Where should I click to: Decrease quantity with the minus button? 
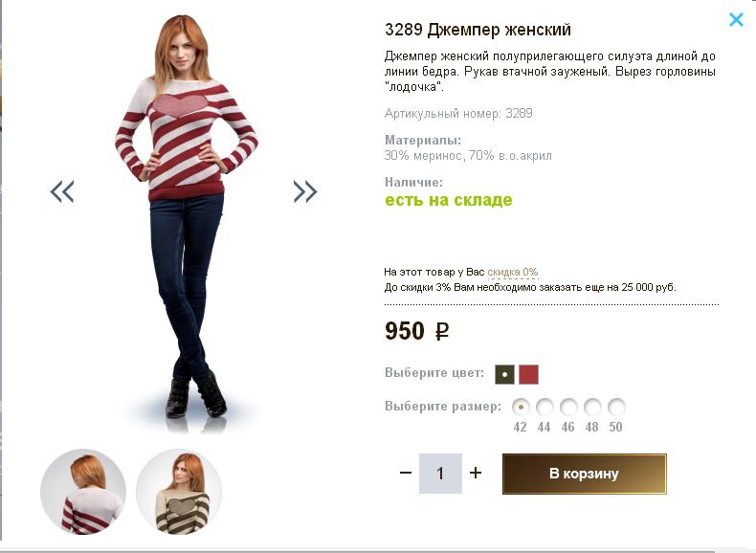(406, 474)
